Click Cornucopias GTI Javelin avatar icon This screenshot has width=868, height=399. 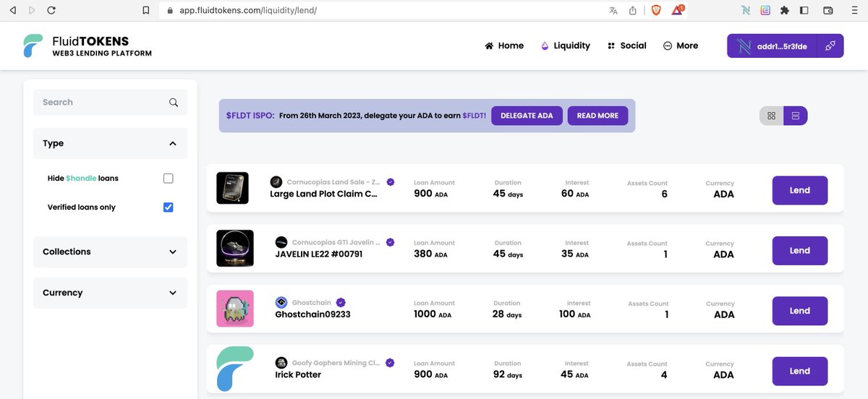coord(281,242)
